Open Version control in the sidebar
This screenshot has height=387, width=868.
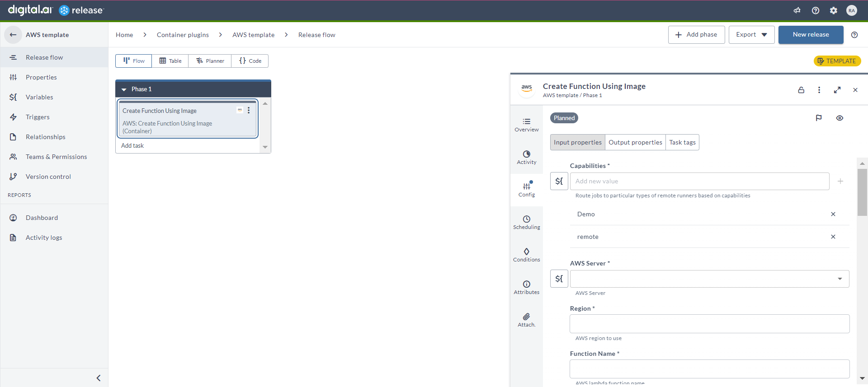[54, 177]
